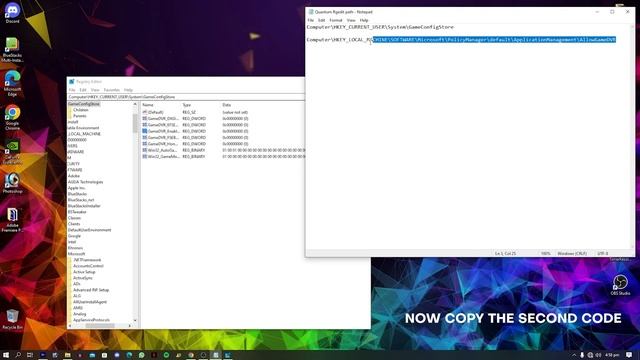Viewport: 640px width, 360px height.
Task: Select AppServiceProtocols key in tree
Action: pos(91,320)
